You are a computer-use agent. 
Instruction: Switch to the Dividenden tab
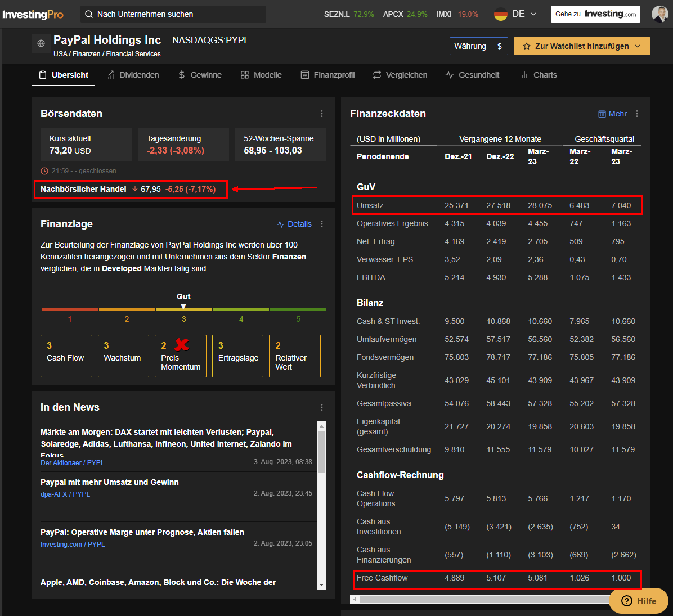[133, 75]
